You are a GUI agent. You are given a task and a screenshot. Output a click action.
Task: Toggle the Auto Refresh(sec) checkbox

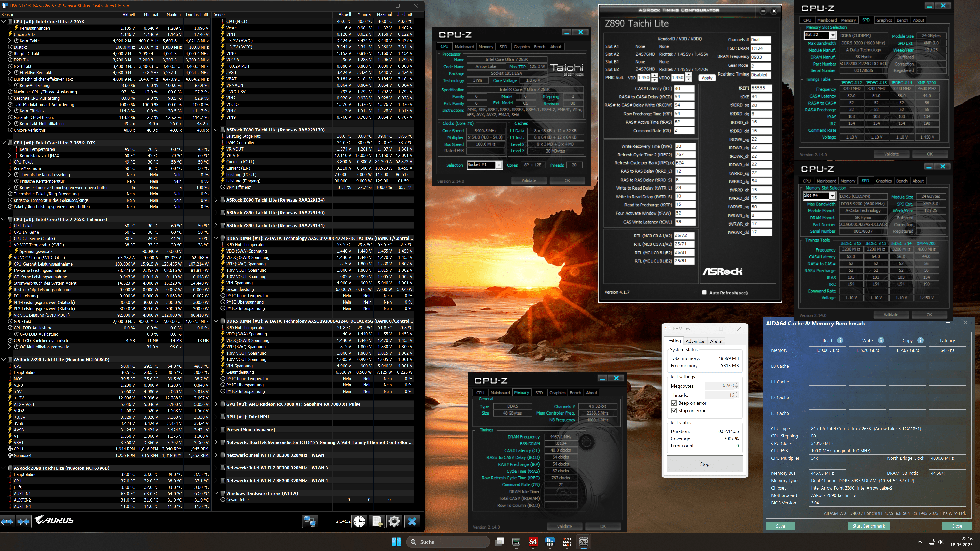click(x=704, y=292)
